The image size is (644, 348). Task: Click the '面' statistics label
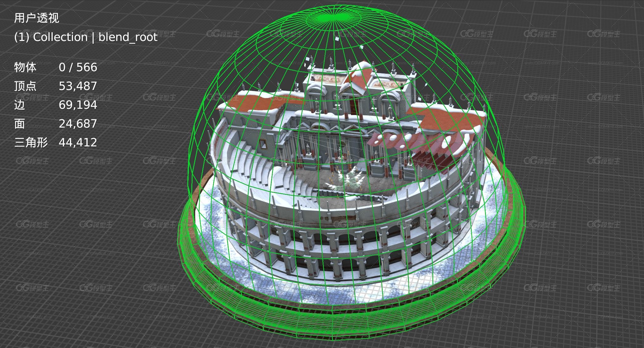[19, 124]
